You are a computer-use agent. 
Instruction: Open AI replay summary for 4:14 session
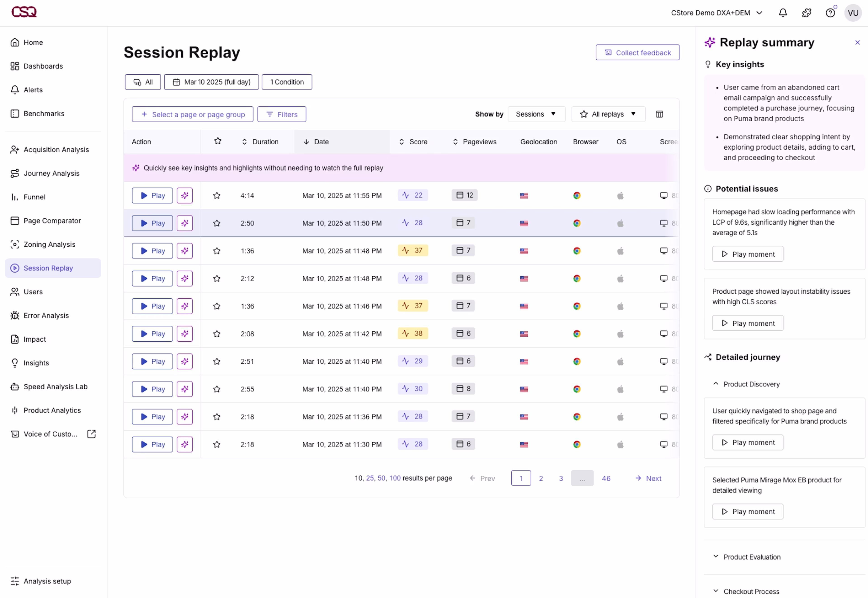click(x=184, y=195)
